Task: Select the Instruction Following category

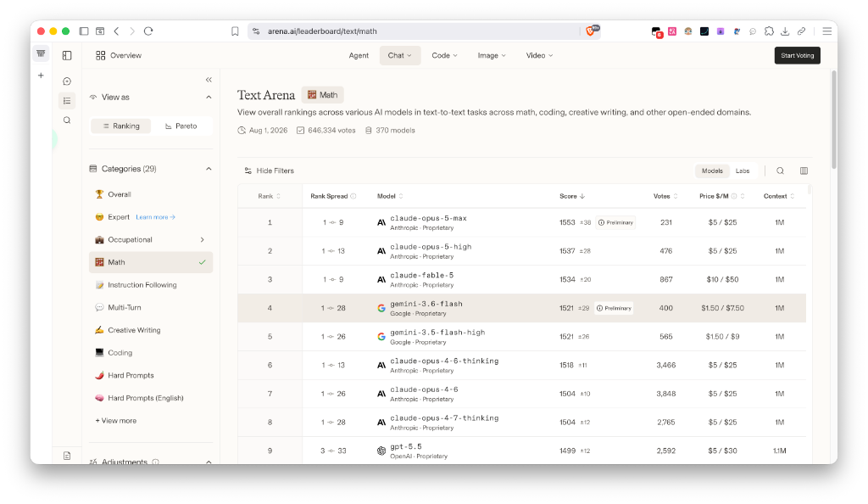Action: tap(151, 285)
